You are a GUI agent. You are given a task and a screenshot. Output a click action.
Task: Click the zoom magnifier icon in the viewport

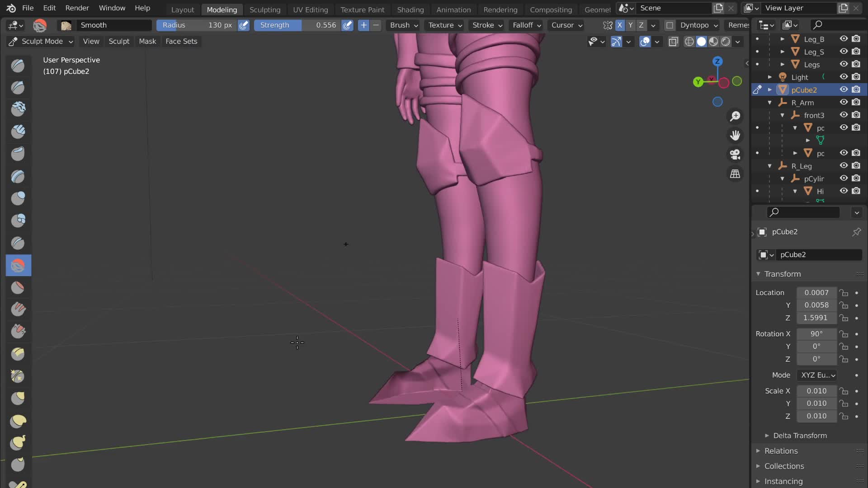click(x=736, y=116)
